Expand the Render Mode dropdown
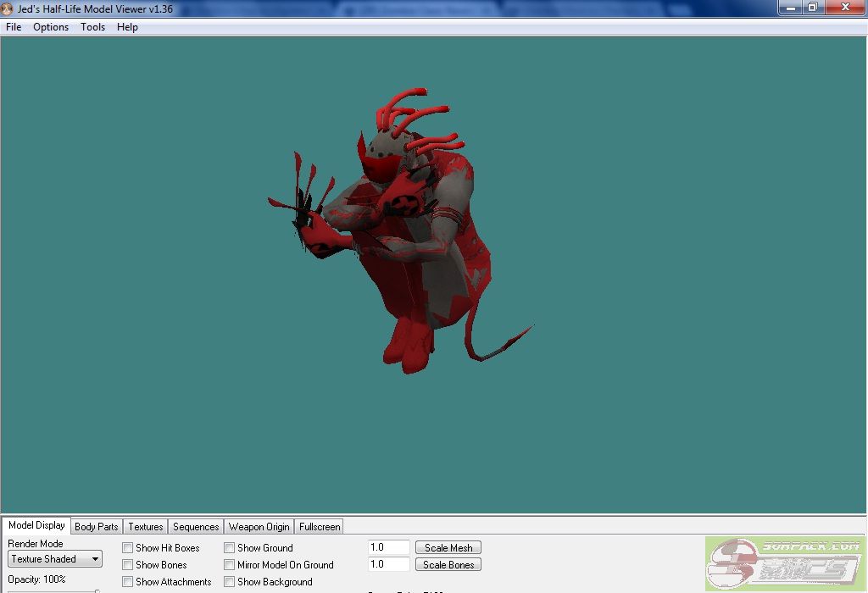868x593 pixels. (x=55, y=559)
